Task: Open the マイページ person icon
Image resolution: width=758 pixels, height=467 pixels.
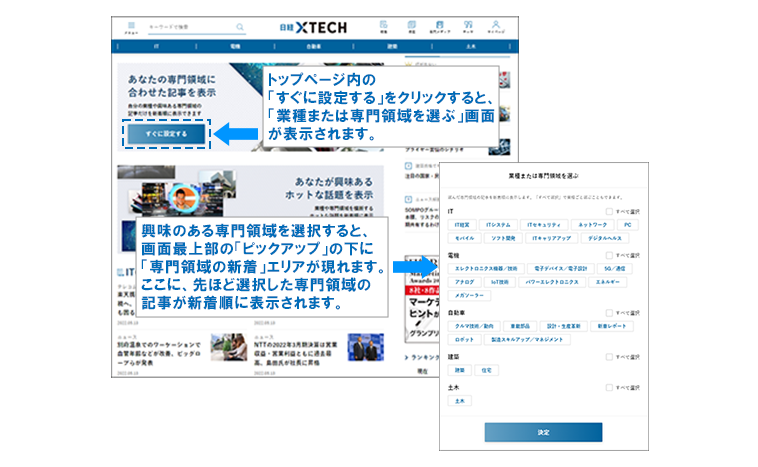Action: [496, 27]
